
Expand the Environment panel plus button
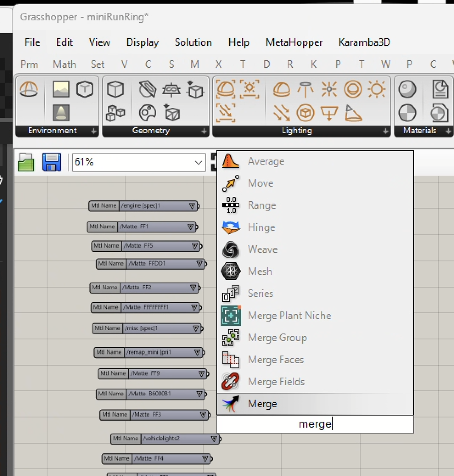tap(93, 131)
